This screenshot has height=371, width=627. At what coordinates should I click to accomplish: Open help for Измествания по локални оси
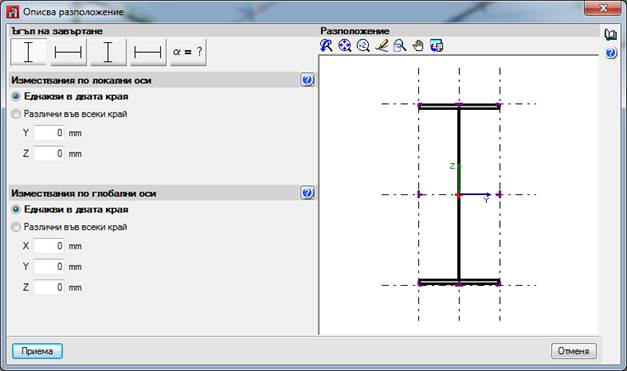[307, 80]
